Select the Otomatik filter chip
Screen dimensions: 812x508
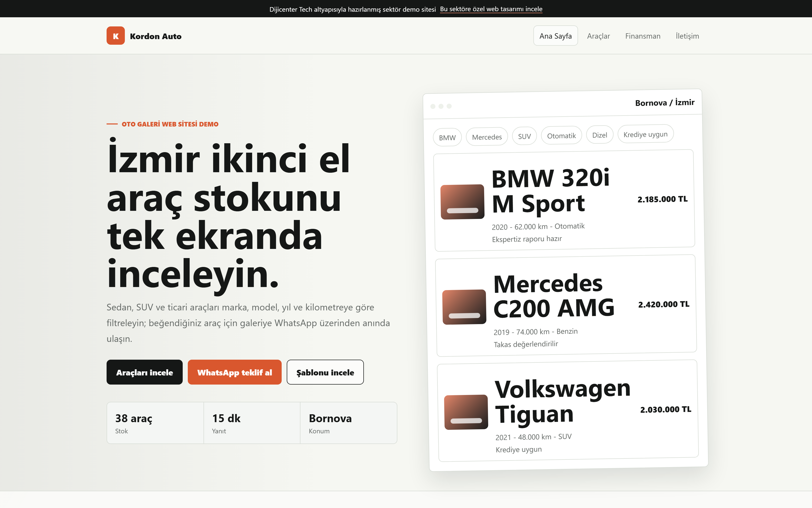pos(561,135)
